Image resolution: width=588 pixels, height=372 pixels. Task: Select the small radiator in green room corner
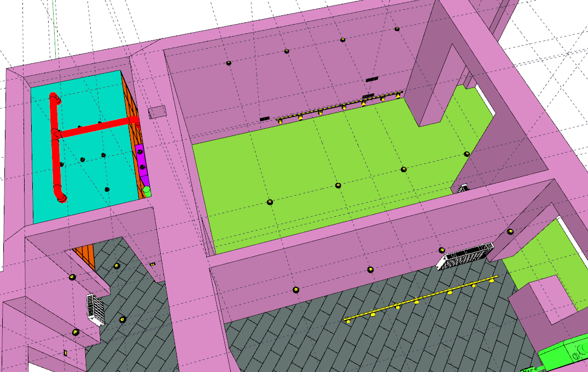click(x=464, y=188)
